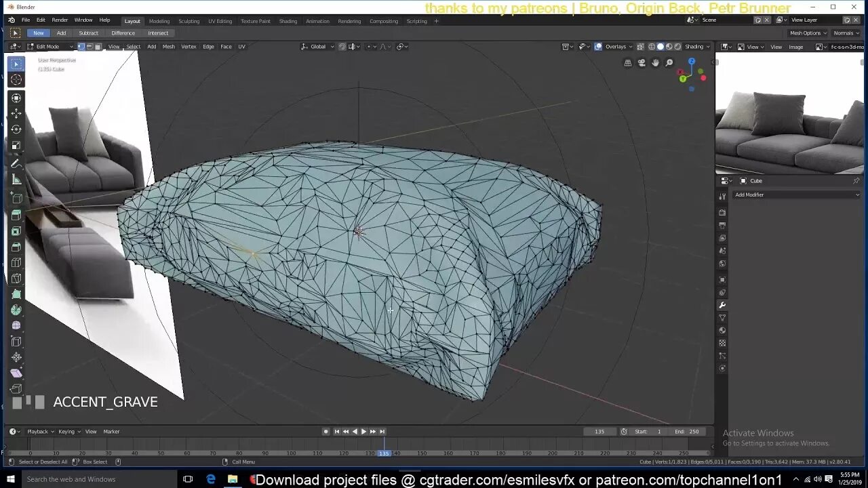The width and height of the screenshot is (868, 488).
Task: Select the Render properties camera tab
Action: pyautogui.click(x=722, y=212)
